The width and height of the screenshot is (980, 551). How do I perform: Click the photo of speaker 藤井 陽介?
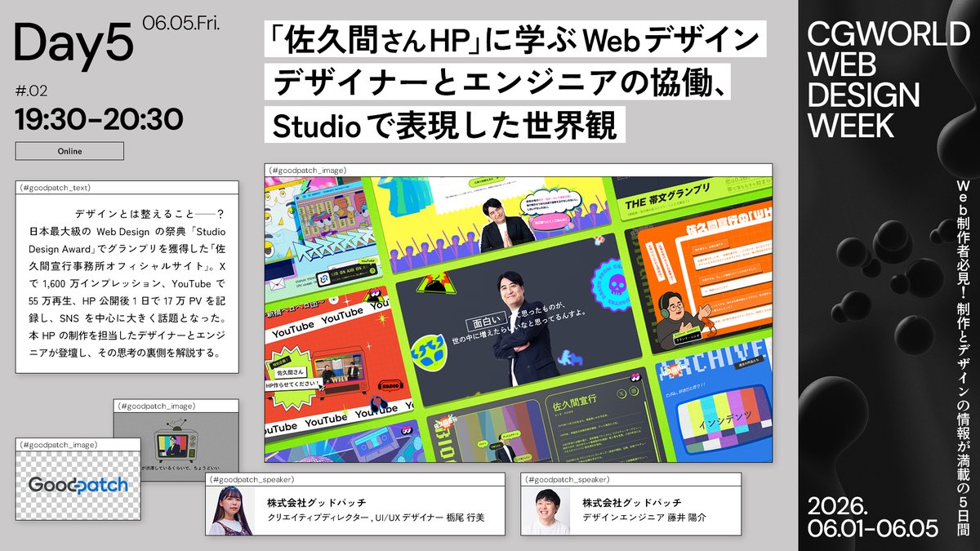pos(546,511)
